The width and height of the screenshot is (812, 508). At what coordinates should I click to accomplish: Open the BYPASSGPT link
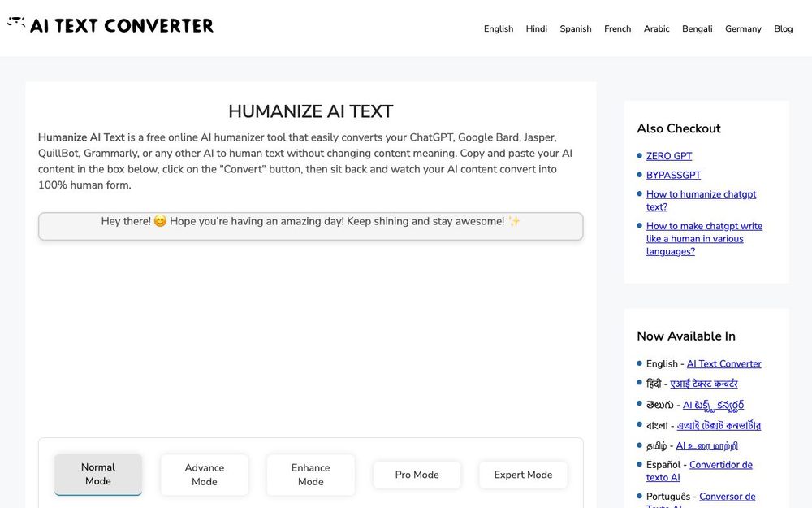pos(672,175)
